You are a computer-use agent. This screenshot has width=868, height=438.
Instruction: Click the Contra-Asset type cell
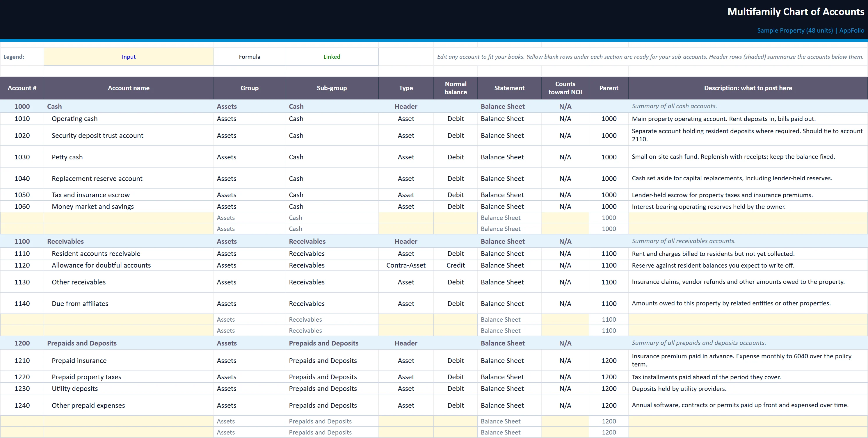point(406,265)
